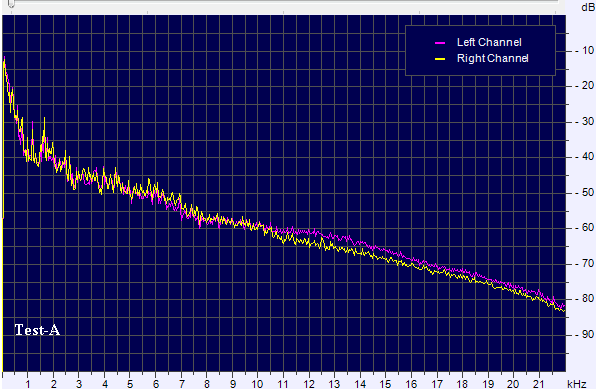Click the "7" kHz frequency axis label
This screenshot has height=389, width=596.
182,384
